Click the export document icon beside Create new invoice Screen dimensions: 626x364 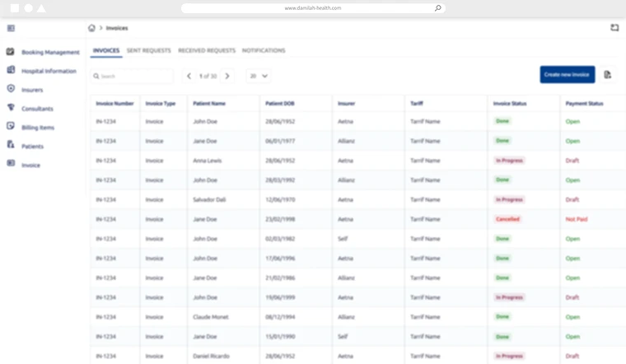tap(607, 75)
